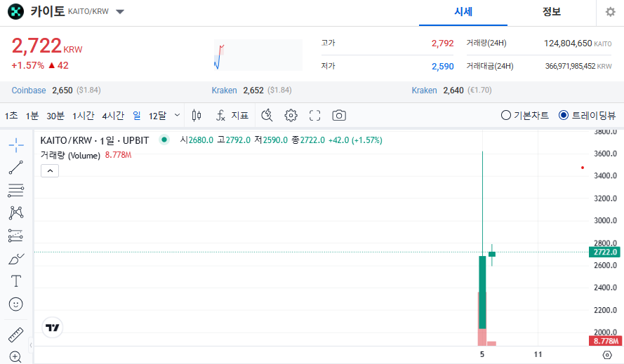Select the zoom in tool
Image resolution: width=624 pixels, height=364 pixels.
(x=15, y=357)
